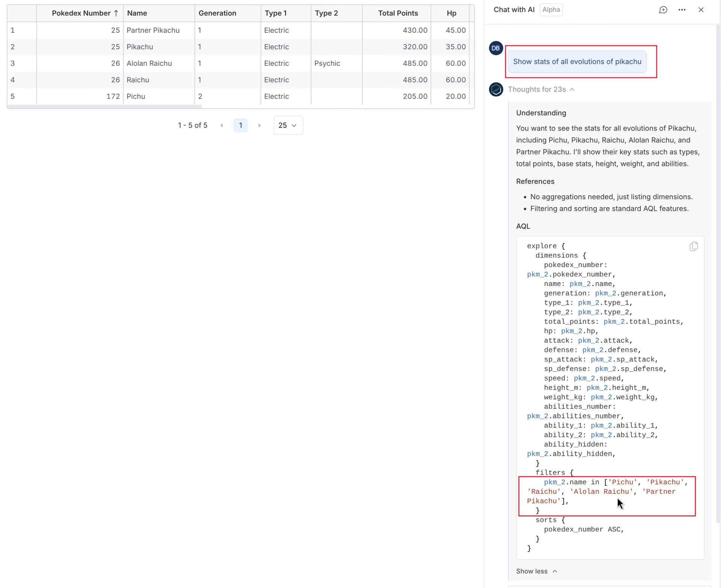
Task: Click the Alpha badge label
Action: (x=551, y=10)
